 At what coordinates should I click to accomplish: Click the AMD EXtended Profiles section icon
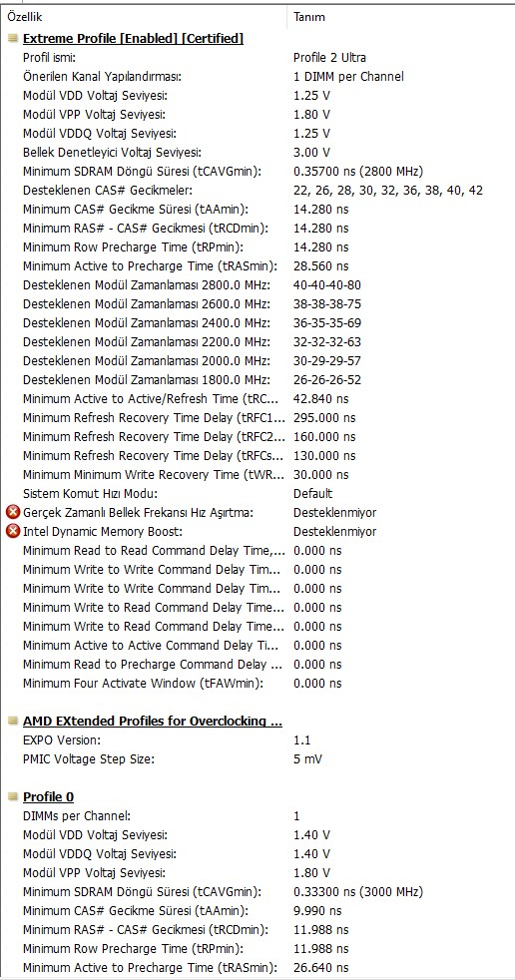pos(13,722)
